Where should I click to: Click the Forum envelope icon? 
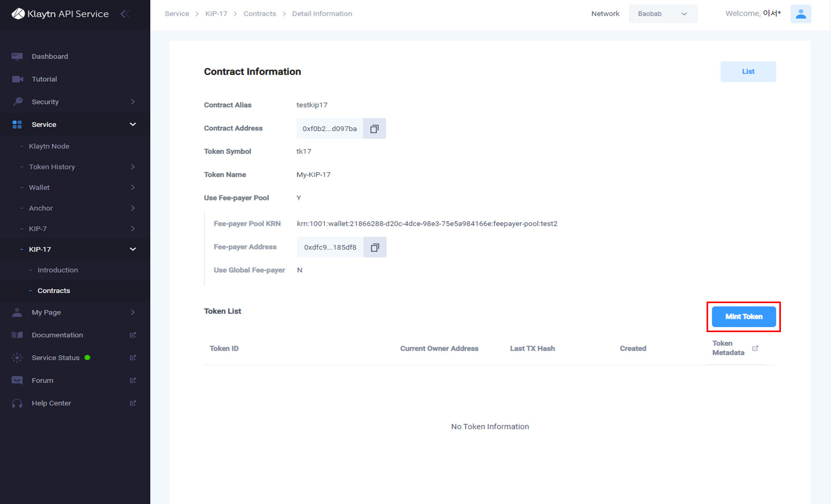(x=17, y=380)
